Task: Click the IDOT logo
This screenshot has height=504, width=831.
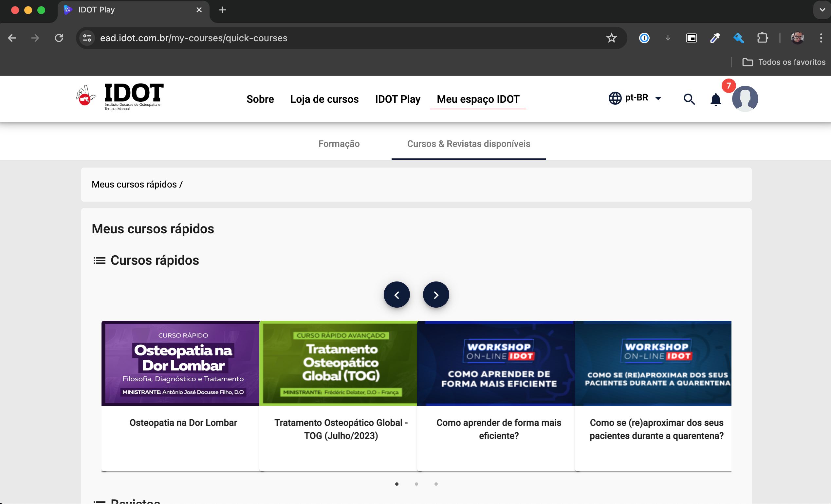Action: pos(120,97)
